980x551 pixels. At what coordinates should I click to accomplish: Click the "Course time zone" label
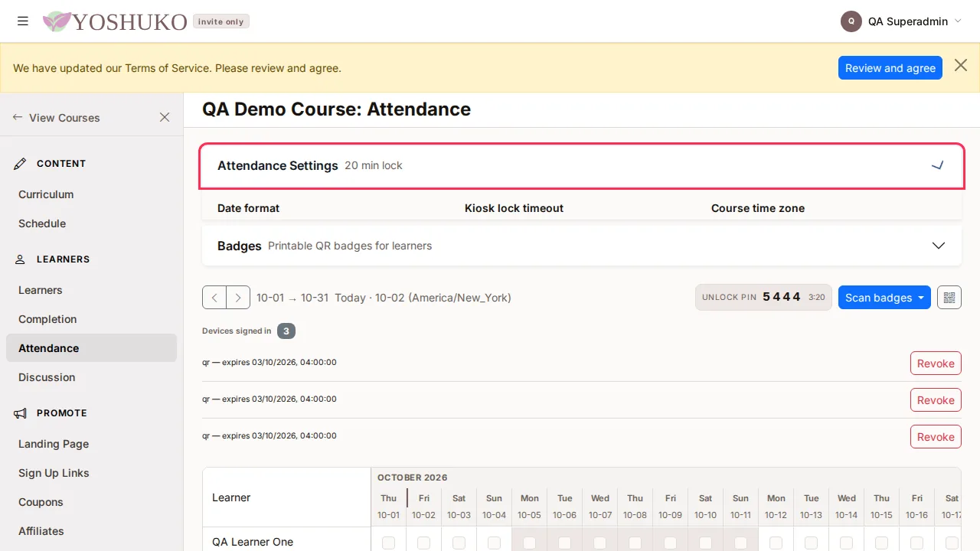(758, 208)
